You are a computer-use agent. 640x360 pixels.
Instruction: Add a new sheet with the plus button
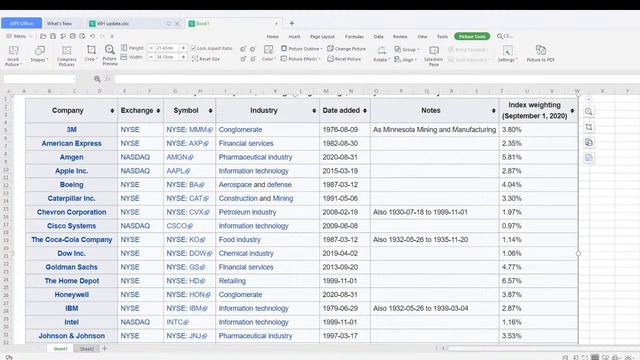click(104, 348)
